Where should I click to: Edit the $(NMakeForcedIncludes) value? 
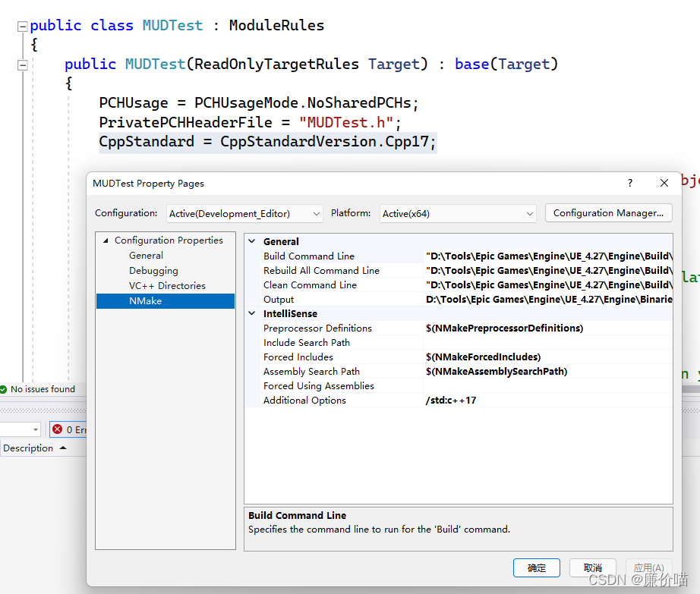click(547, 357)
